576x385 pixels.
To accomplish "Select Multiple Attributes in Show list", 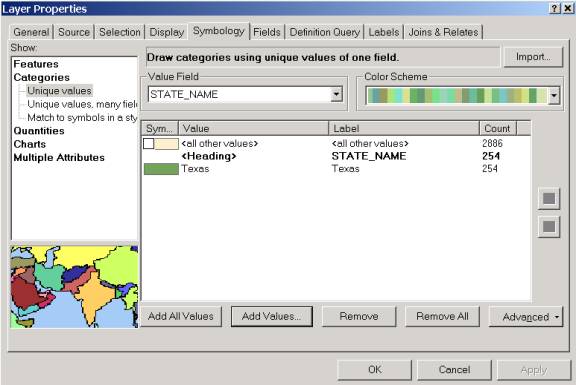I will [59, 158].
